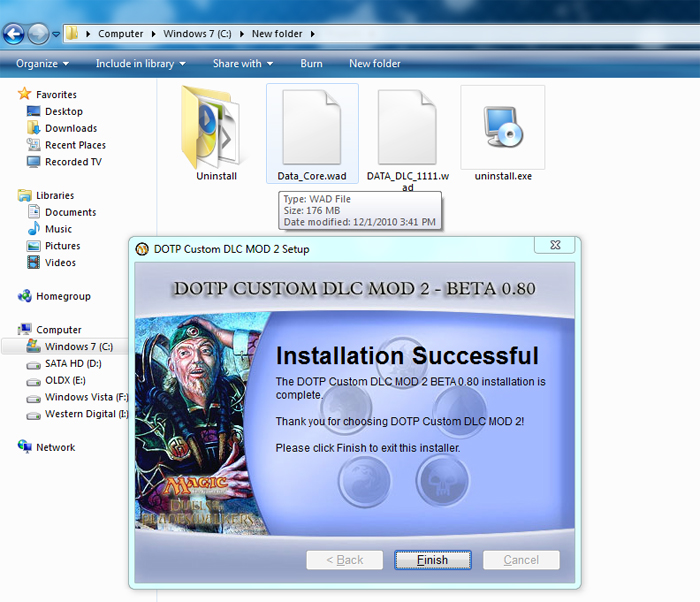700x602 pixels.
Task: Click New folder in the toolbar
Action: tap(374, 63)
